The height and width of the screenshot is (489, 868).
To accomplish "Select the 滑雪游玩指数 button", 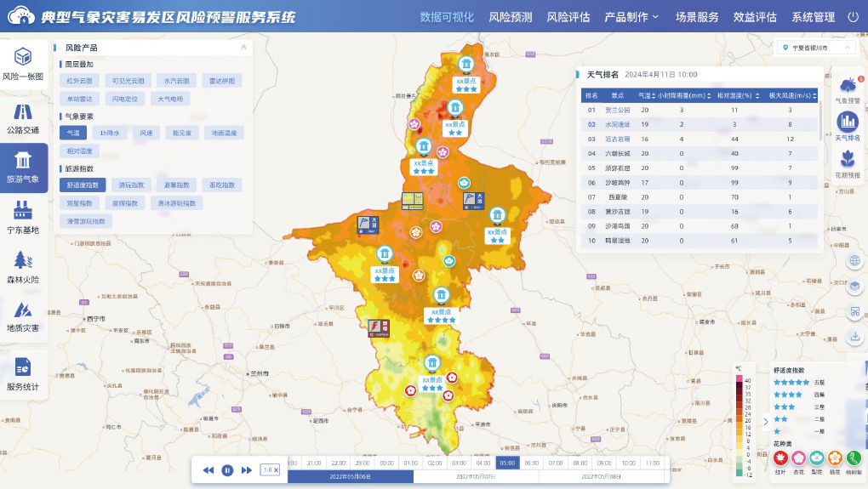I will tap(86, 221).
